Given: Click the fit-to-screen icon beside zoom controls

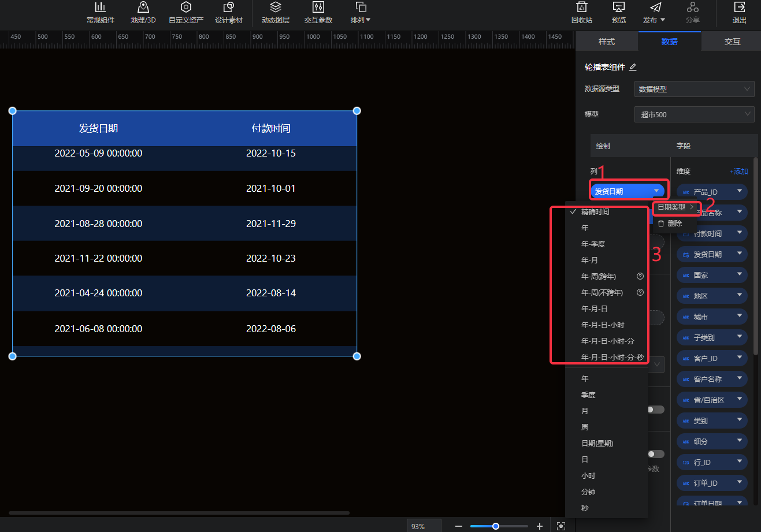Looking at the screenshot, I should [560, 526].
